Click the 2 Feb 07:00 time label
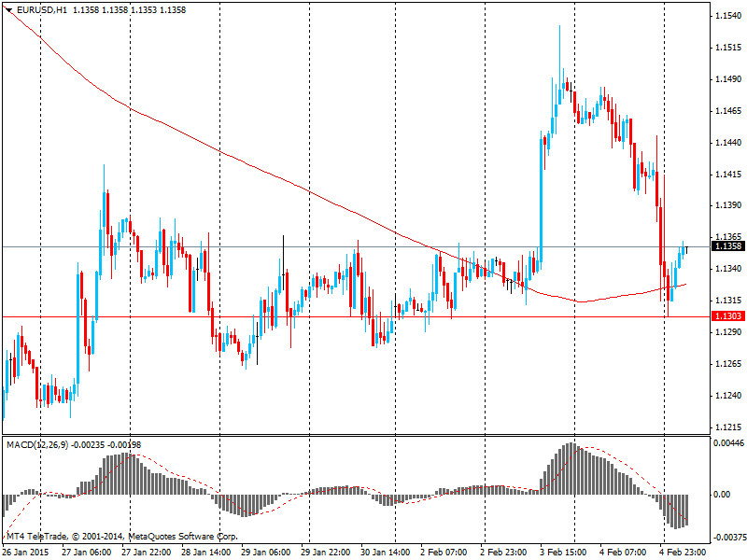The image size is (747, 560). coord(444,553)
